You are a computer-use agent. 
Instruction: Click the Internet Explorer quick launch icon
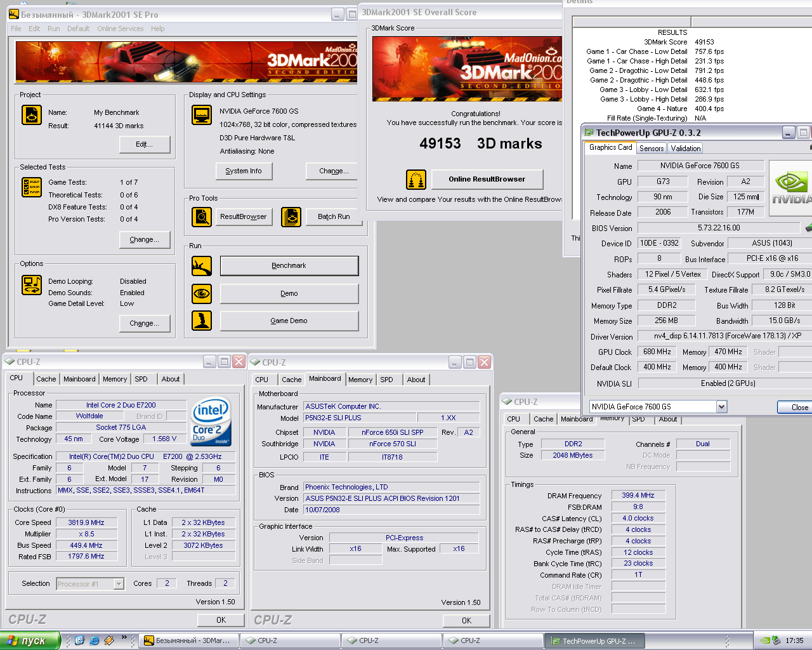tap(94, 640)
